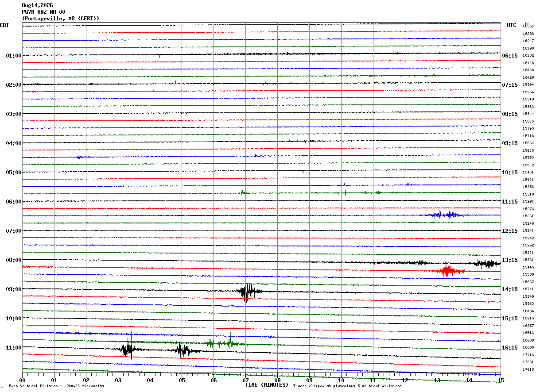Click the Portageville, MO (CERI) location text

61,19
